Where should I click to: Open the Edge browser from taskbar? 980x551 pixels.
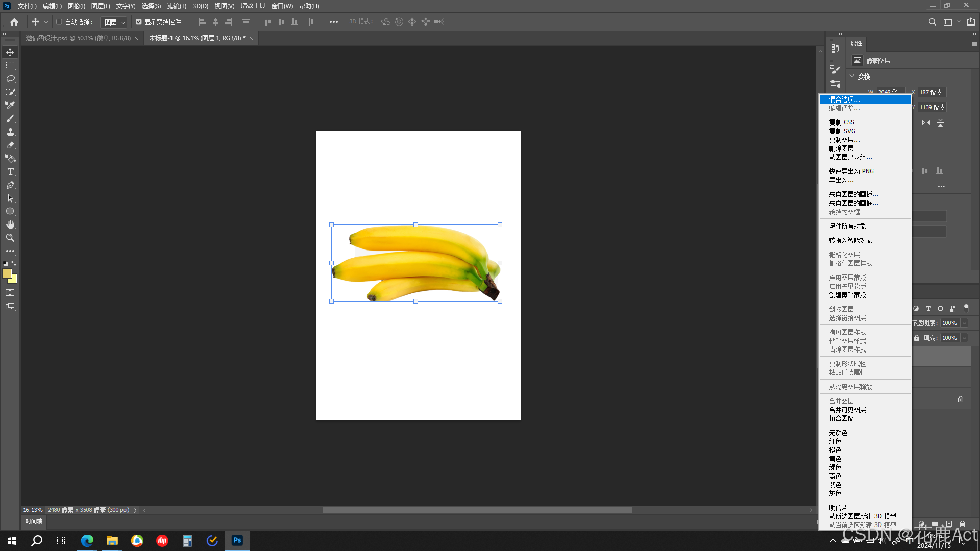click(87, 540)
